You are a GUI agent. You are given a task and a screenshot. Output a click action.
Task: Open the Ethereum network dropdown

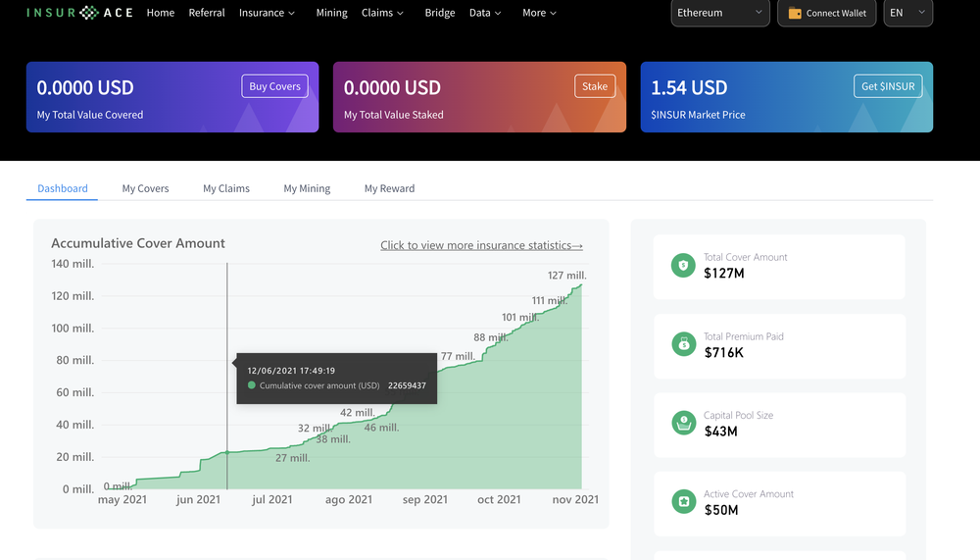pos(720,13)
